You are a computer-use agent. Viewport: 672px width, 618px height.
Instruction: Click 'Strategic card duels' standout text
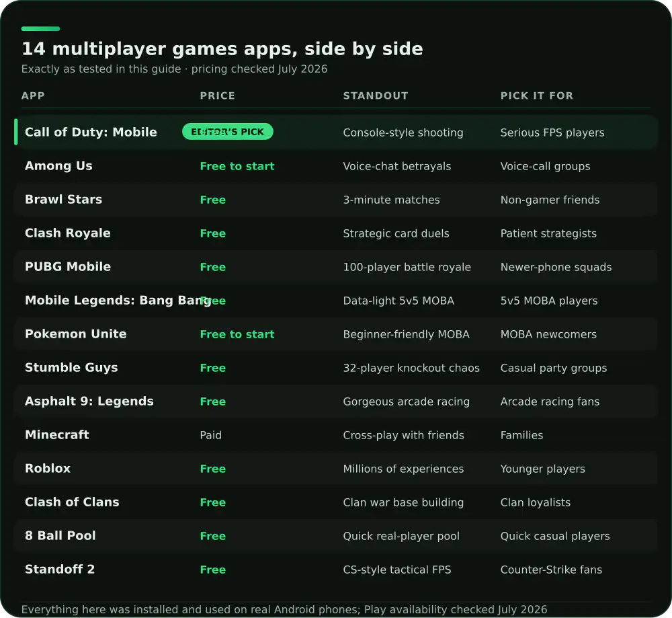(x=396, y=233)
